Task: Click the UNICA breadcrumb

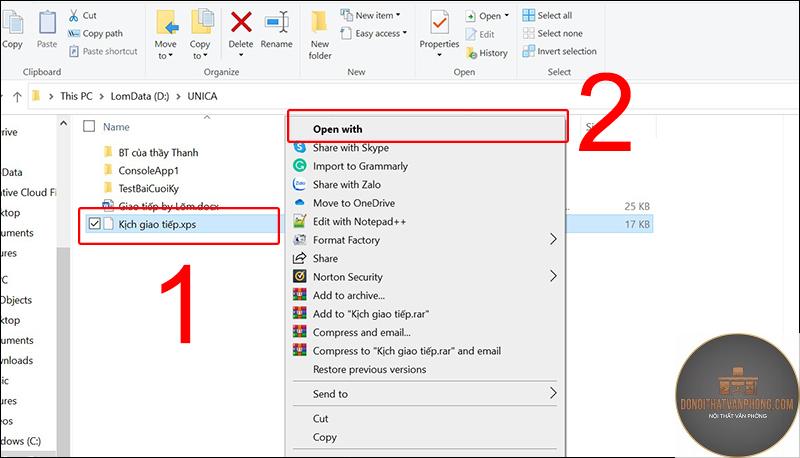Action: (202, 96)
